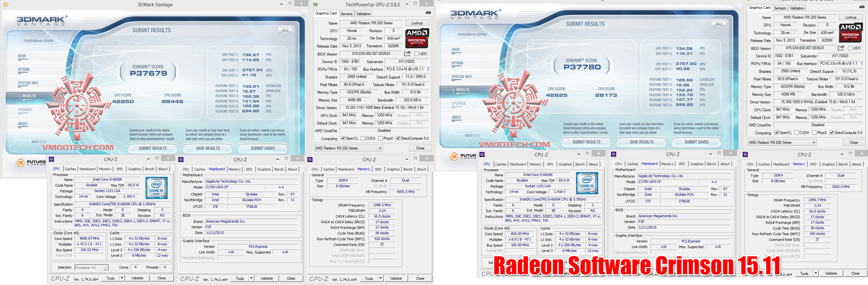Click SUBMIT RESULTS button in left 3DMark window

tap(153, 148)
